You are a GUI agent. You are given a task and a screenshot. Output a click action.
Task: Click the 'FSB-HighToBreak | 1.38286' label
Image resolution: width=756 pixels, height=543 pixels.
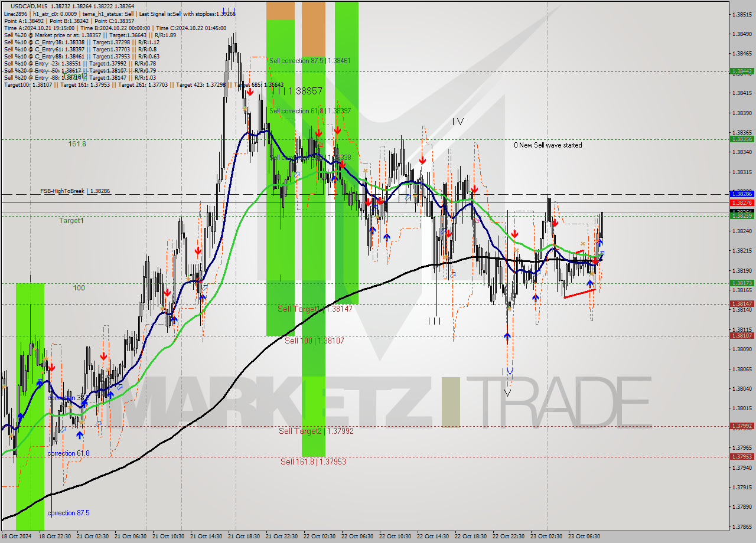pyautogui.click(x=75, y=191)
